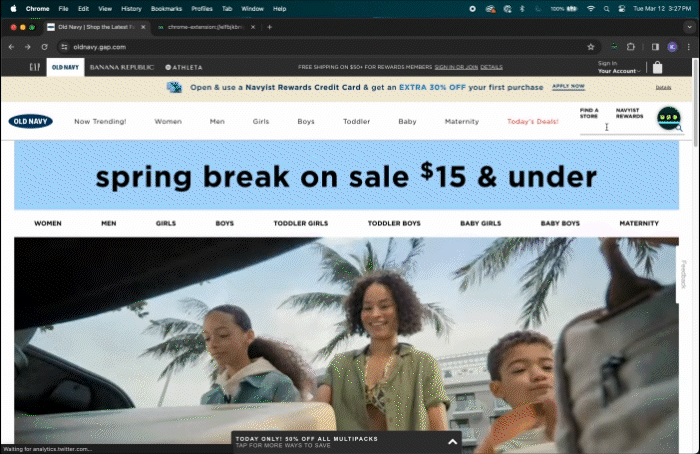This screenshot has width=700, height=454.
Task: Open the Women navigation menu
Action: [x=168, y=121]
